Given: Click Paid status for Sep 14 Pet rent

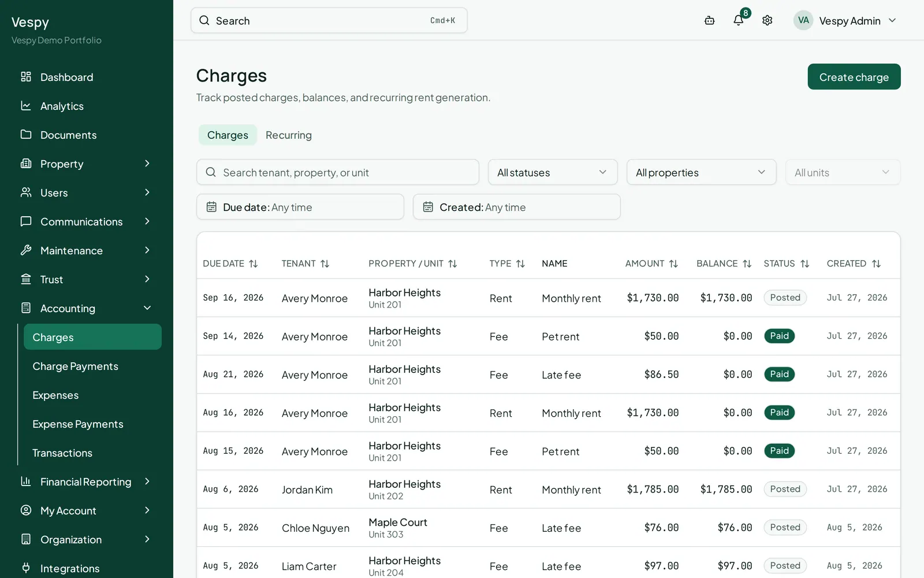Looking at the screenshot, I should coord(779,336).
